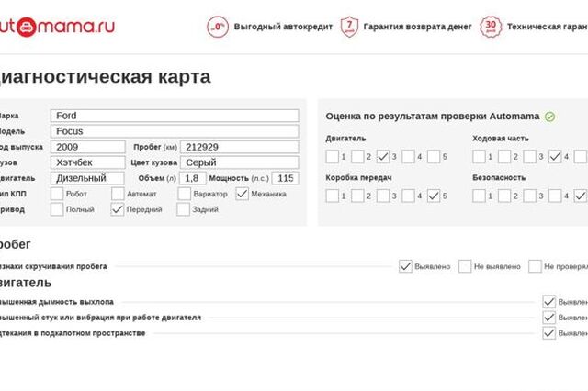The width and height of the screenshot is (588, 391).
Task: Click the automama.ru logo
Action: pyautogui.click(x=57, y=27)
